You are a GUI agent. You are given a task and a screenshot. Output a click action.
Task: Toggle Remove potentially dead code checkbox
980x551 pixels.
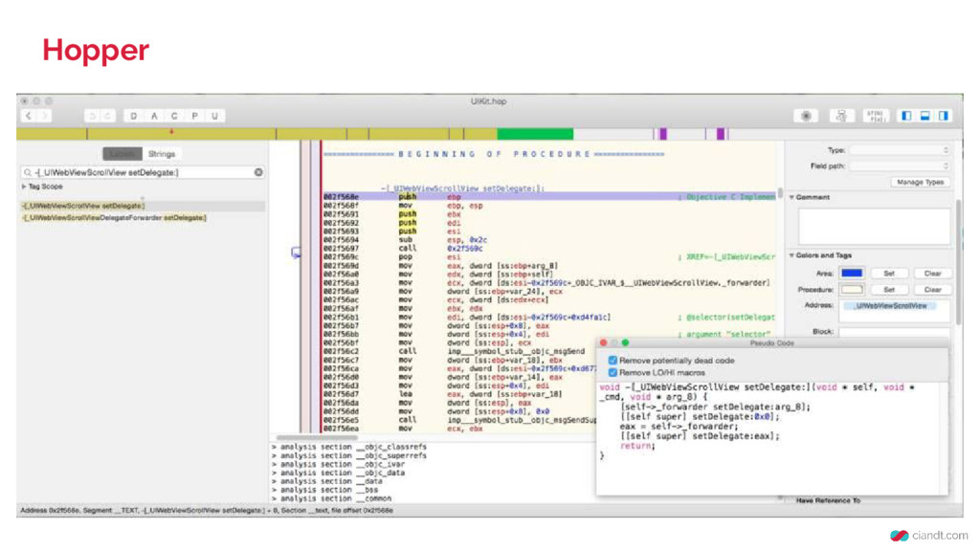coord(612,361)
